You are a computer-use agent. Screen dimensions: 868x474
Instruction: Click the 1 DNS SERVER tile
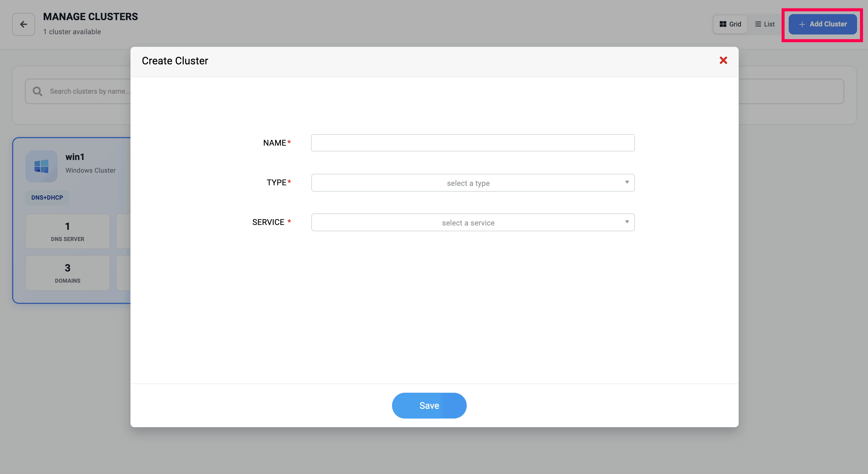pos(67,232)
